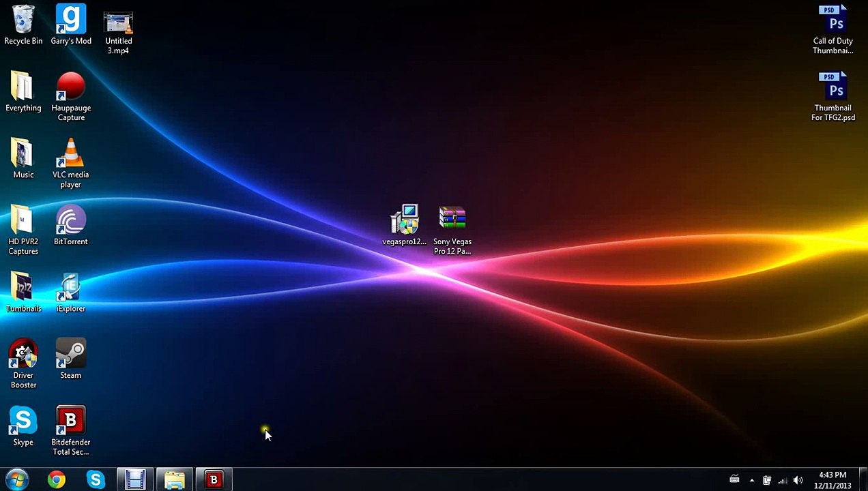Open the network signal tray icon

(x=783, y=481)
